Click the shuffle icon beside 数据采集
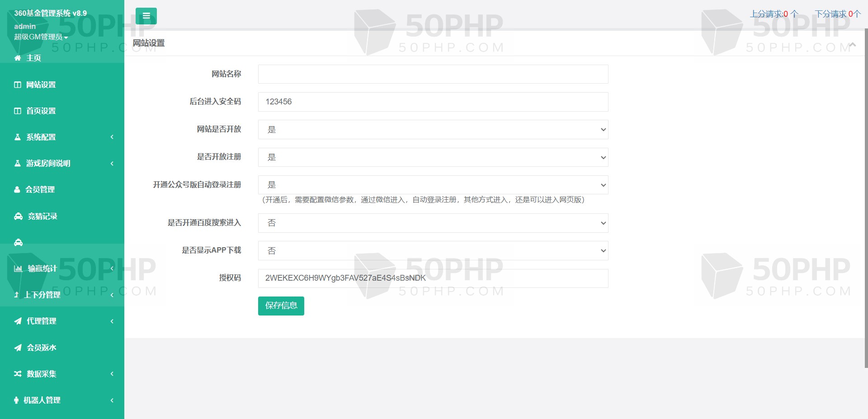868x419 pixels. click(x=18, y=374)
